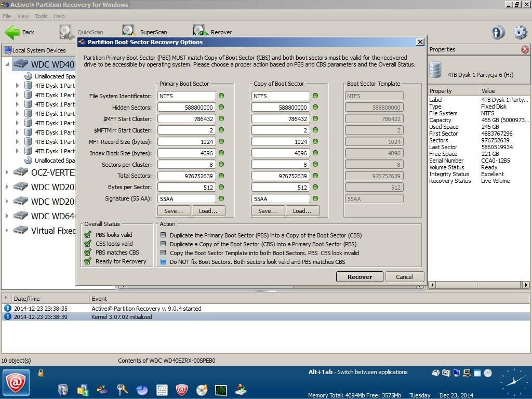Launch the small red Active@ shield in the icon row

pyautogui.click(x=181, y=390)
